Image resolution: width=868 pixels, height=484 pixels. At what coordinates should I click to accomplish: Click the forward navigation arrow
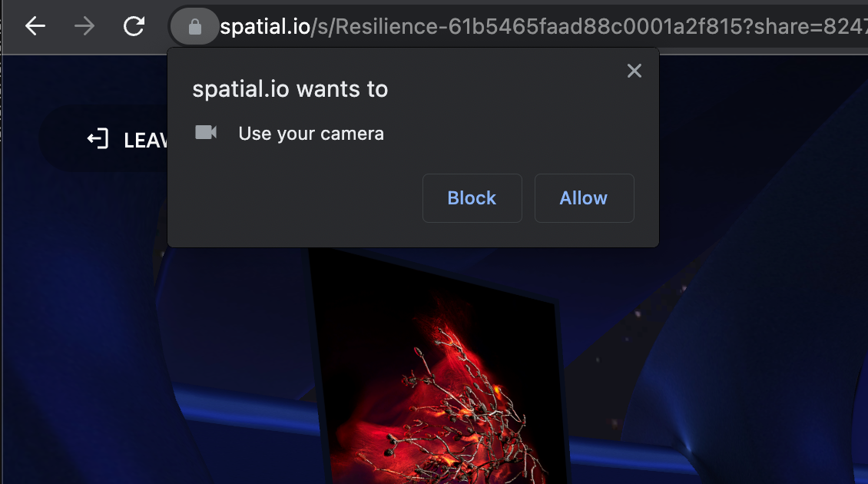(84, 26)
